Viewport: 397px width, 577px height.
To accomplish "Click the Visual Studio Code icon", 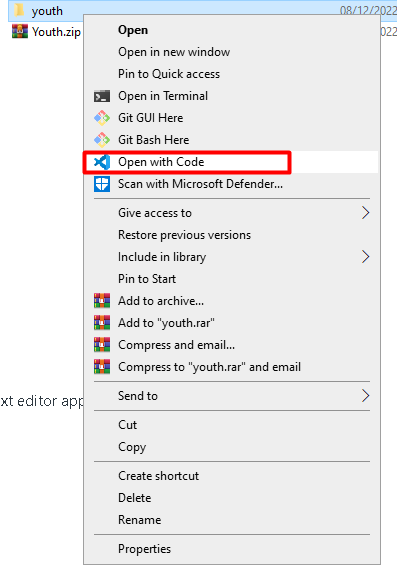I will click(102, 162).
